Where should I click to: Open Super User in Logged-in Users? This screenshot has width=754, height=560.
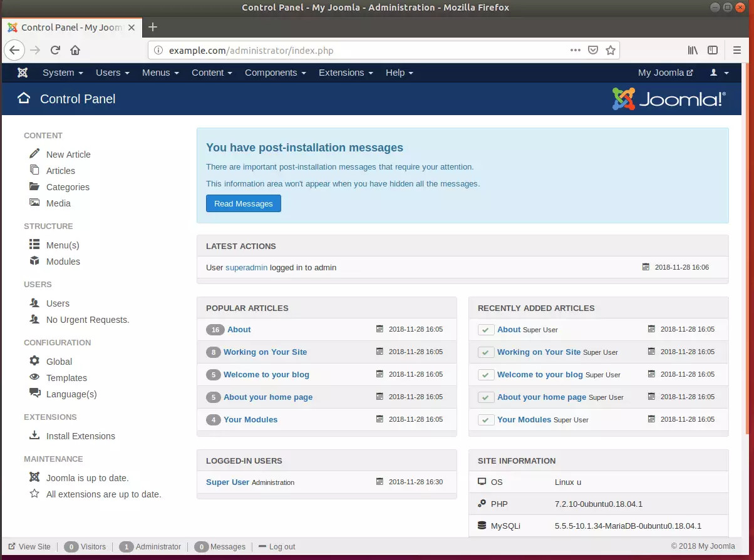227,482
